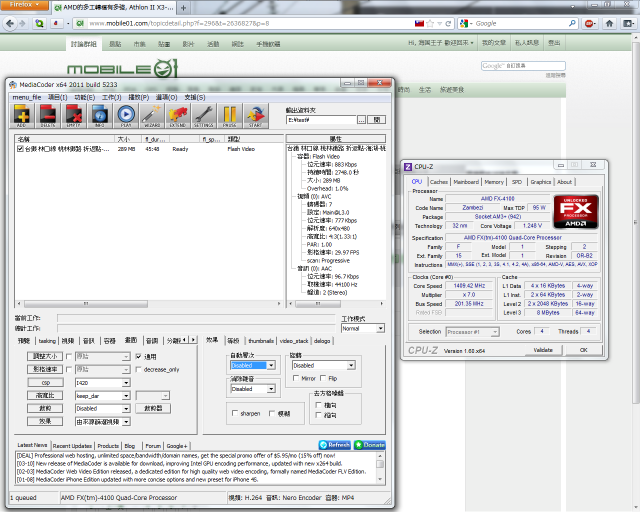Open menu_file in MediaCoder menu bar
The height and width of the screenshot is (512, 640).
point(27,97)
